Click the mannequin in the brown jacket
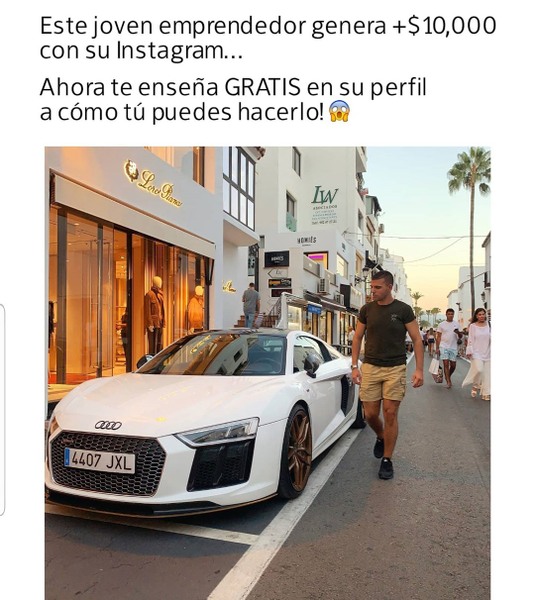Image resolution: width=535 pixels, height=600 pixels. pyautogui.click(x=155, y=313)
